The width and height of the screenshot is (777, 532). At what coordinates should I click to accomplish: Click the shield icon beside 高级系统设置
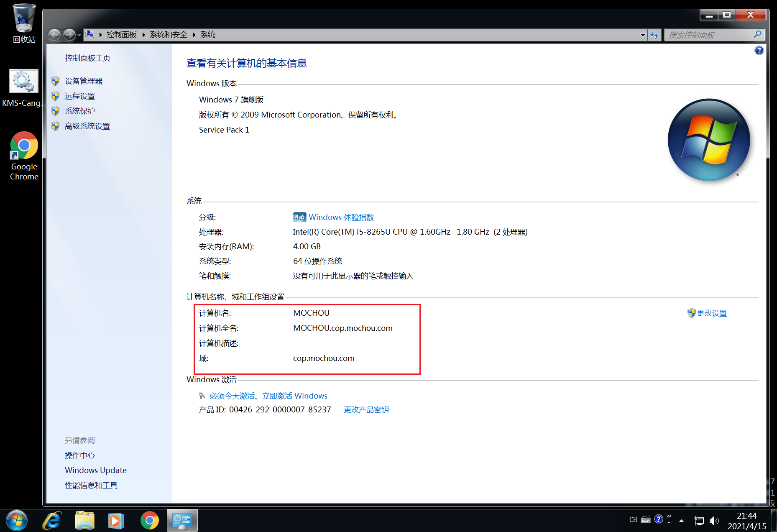click(55, 126)
